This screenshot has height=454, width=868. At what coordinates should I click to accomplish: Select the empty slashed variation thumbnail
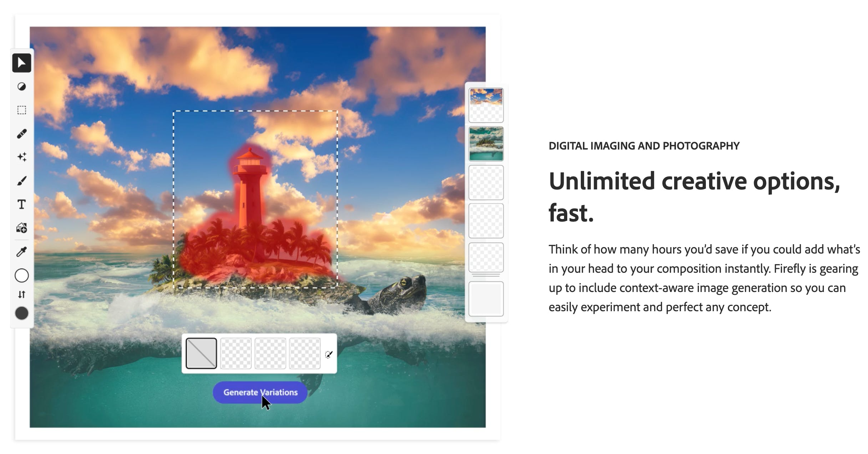coord(201,353)
